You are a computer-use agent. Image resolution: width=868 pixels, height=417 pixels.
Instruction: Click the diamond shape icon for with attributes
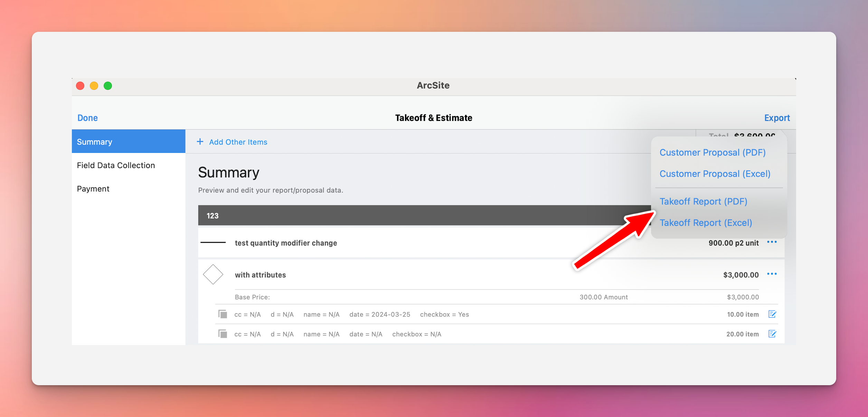[x=213, y=274]
